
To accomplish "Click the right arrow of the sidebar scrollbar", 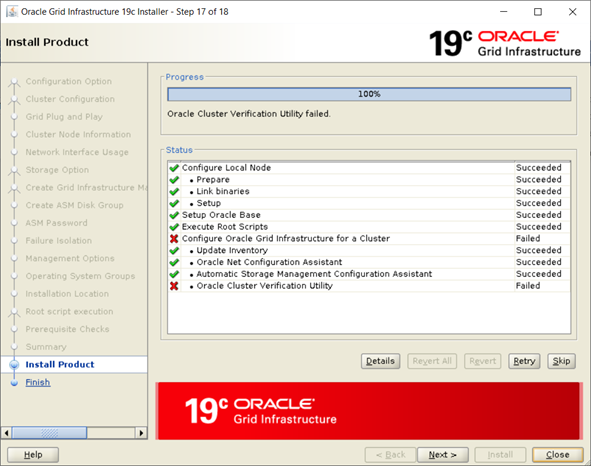I will pos(141,433).
